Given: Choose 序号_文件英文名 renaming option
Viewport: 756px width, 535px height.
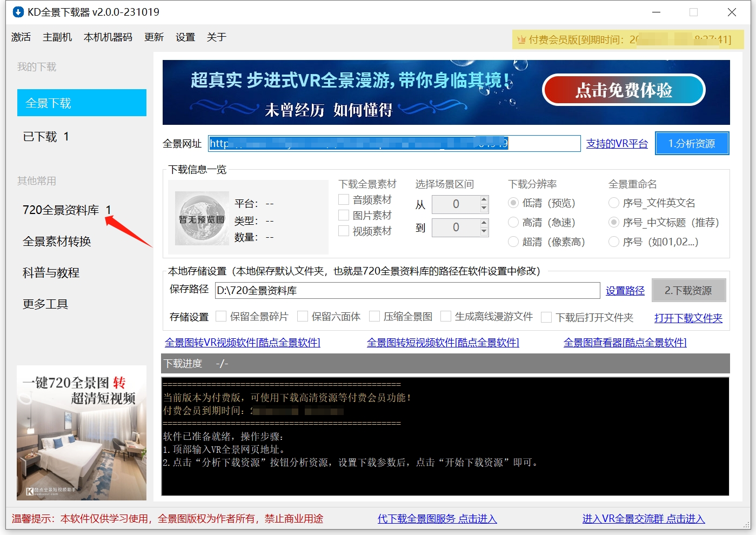Looking at the screenshot, I should point(614,203).
